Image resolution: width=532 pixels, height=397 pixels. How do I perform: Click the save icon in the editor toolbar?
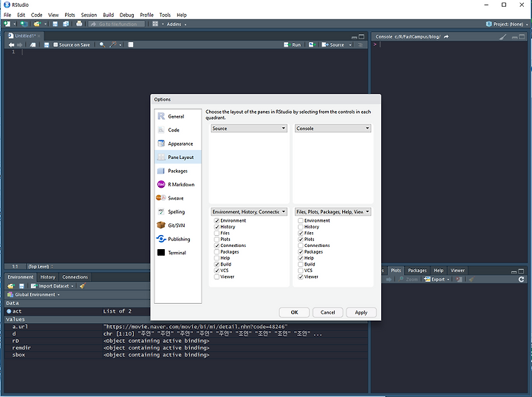[x=47, y=45]
